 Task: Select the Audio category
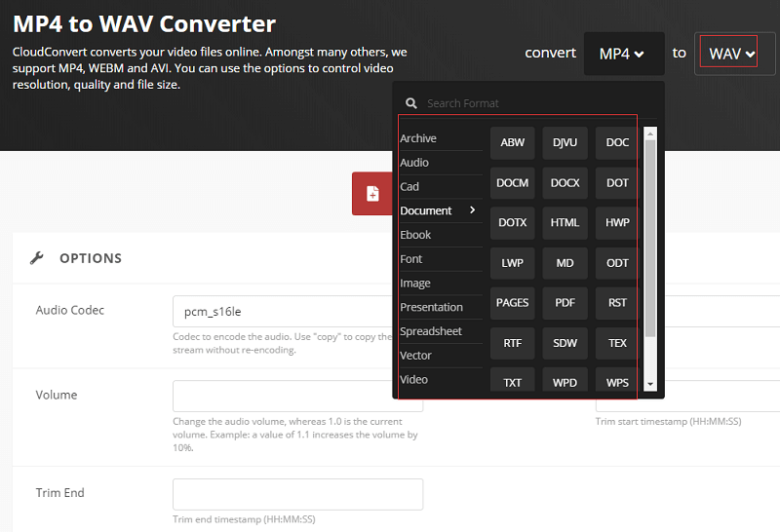[413, 163]
